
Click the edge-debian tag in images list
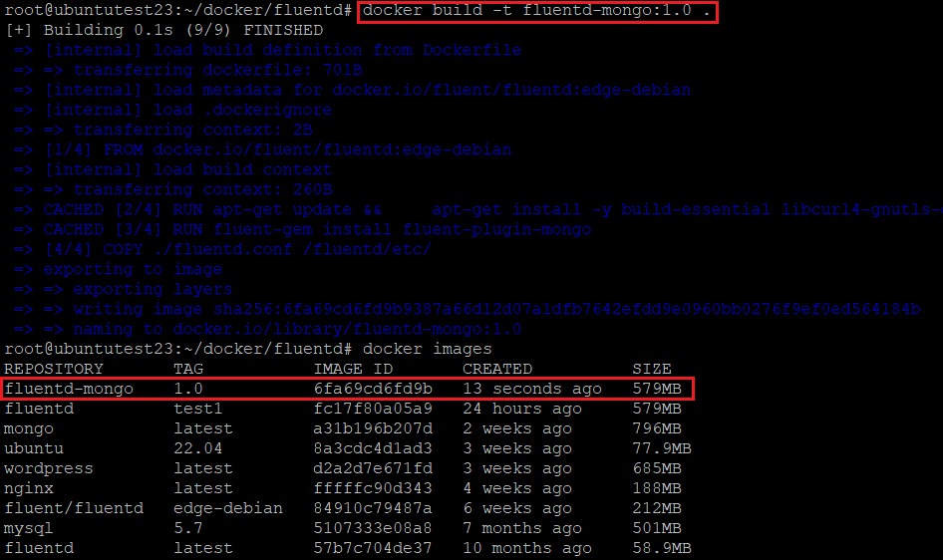click(228, 508)
